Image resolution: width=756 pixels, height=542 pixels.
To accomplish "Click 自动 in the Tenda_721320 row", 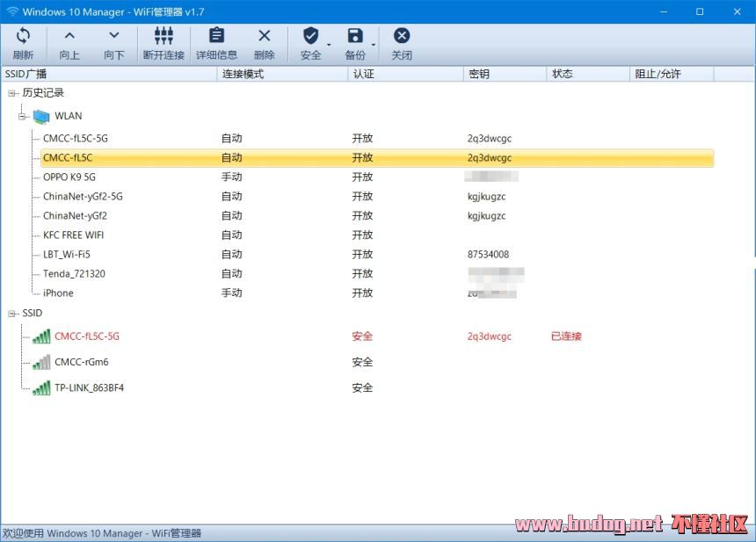I will coord(232,274).
